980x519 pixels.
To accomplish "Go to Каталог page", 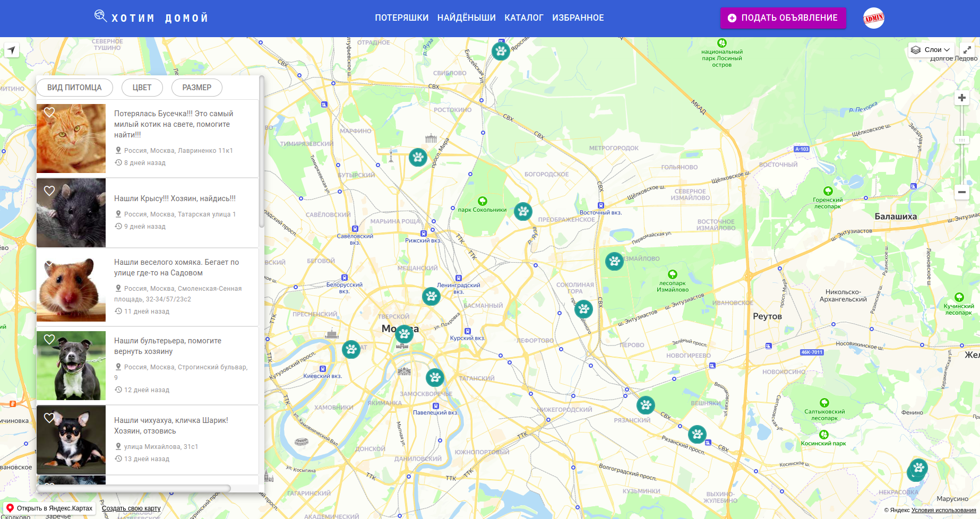I will pos(523,18).
